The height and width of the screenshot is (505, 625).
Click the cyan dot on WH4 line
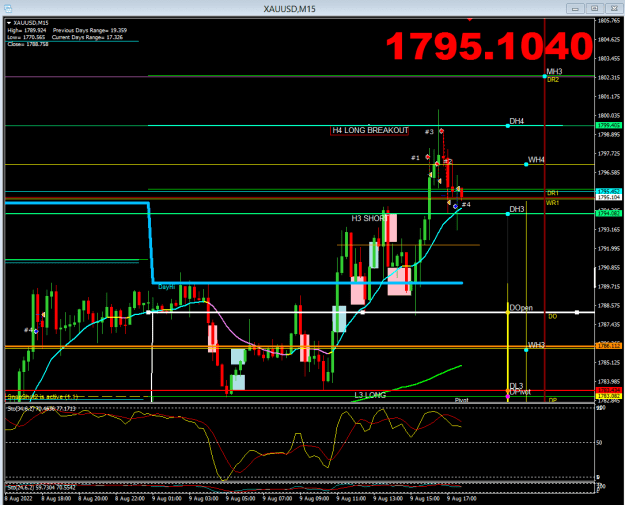[526, 164]
